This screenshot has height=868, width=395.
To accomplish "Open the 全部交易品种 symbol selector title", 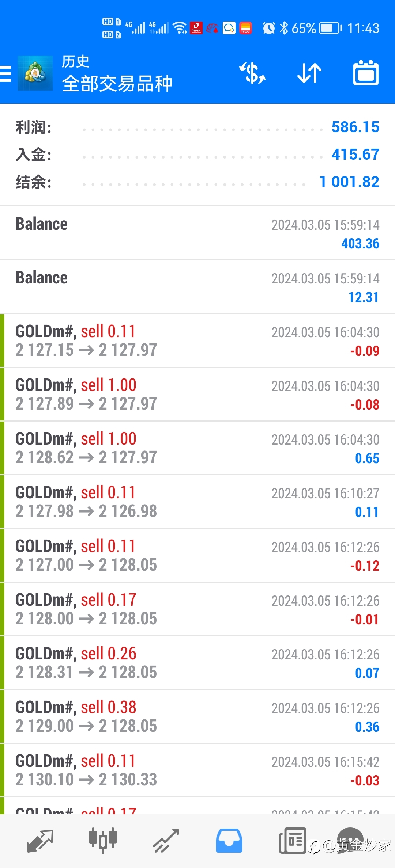I will (117, 84).
